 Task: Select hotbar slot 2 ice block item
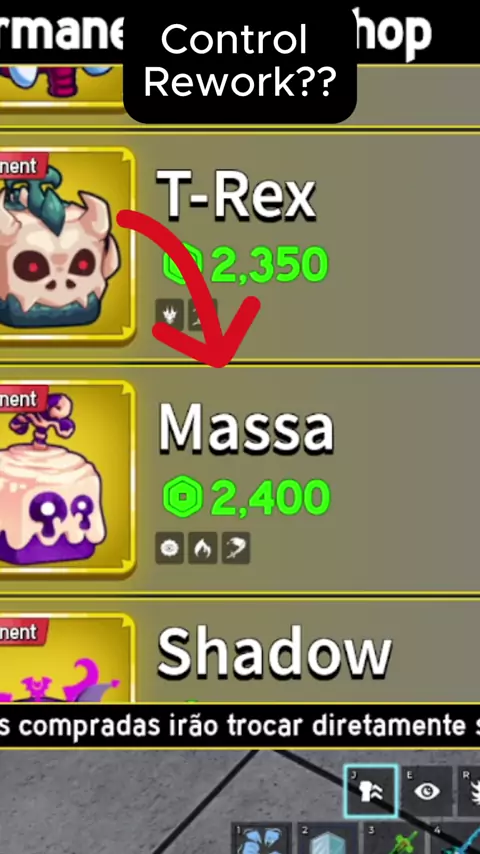327,839
